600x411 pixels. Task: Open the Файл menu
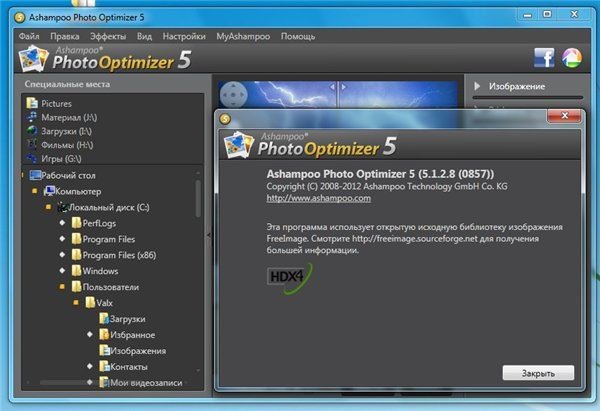click(x=29, y=36)
